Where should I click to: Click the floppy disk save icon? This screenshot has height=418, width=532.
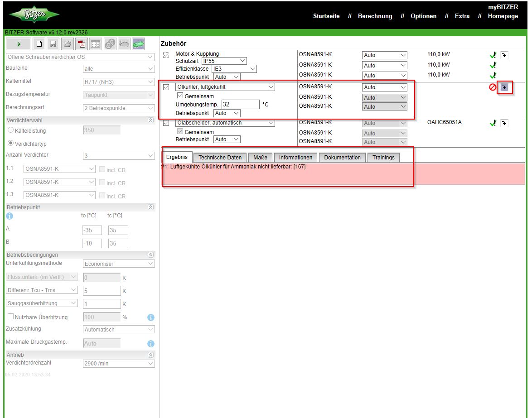pos(53,44)
